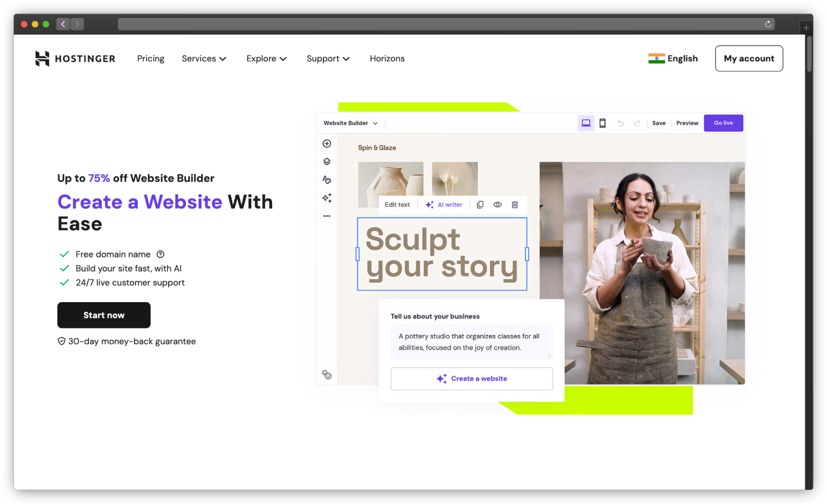Toggle visibility of the text element
Viewport: 827px width, 504px height.
tap(497, 204)
